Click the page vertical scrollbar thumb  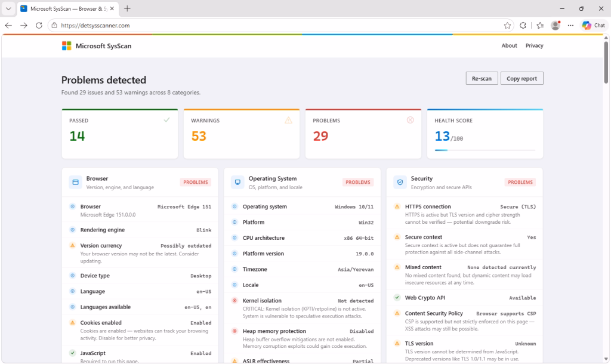606,62
